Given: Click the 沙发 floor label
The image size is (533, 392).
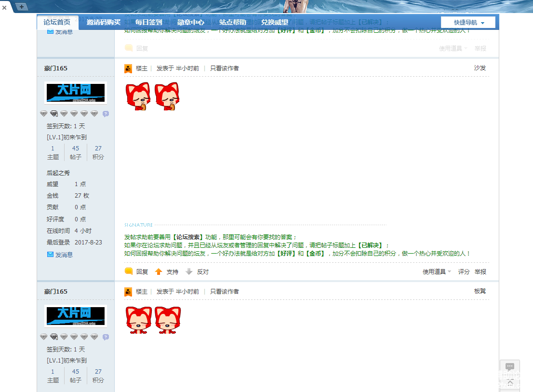Looking at the screenshot, I should (480, 68).
